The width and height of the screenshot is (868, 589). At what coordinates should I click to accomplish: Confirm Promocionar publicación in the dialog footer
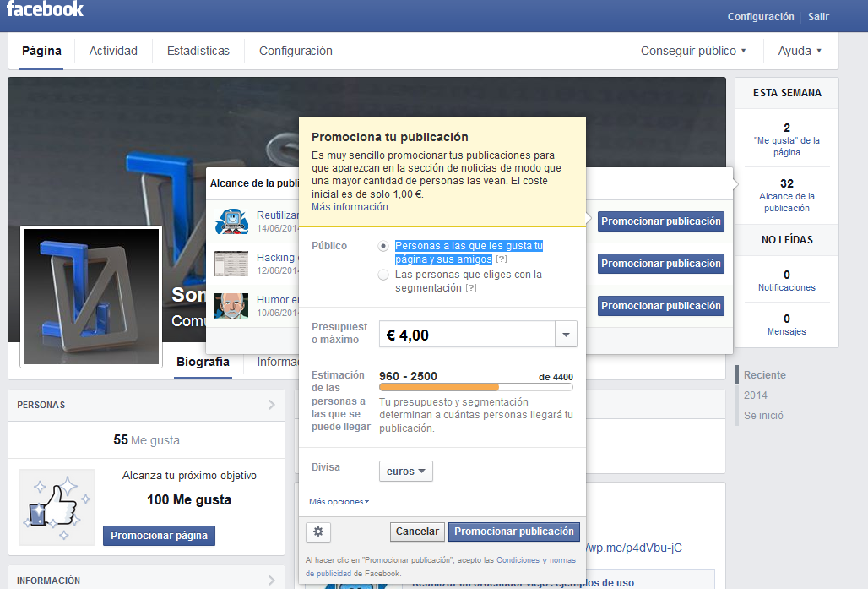click(x=514, y=532)
